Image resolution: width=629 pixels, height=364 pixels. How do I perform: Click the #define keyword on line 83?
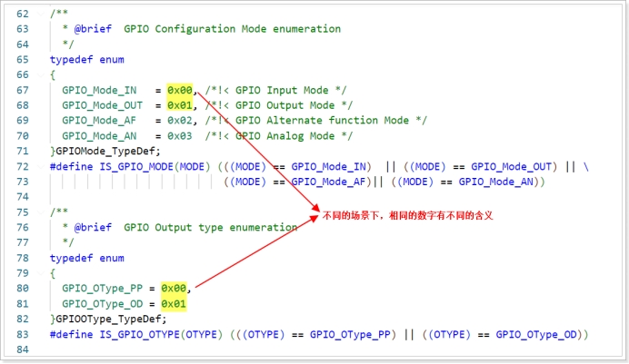72,334
